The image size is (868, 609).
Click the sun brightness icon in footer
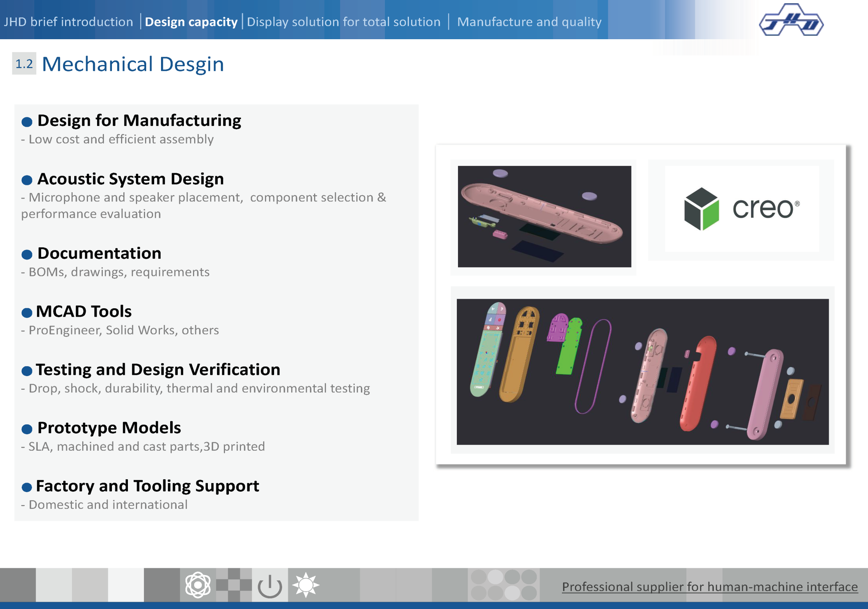(305, 585)
